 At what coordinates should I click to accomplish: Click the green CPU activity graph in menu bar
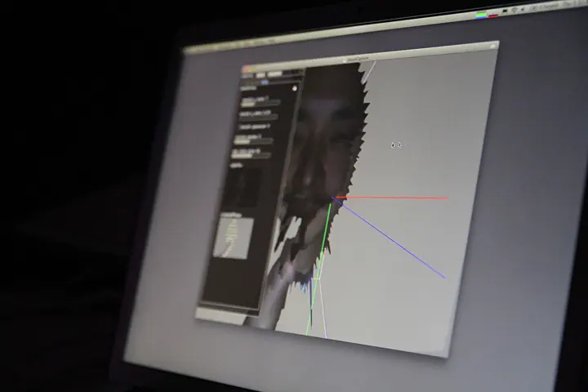(483, 15)
